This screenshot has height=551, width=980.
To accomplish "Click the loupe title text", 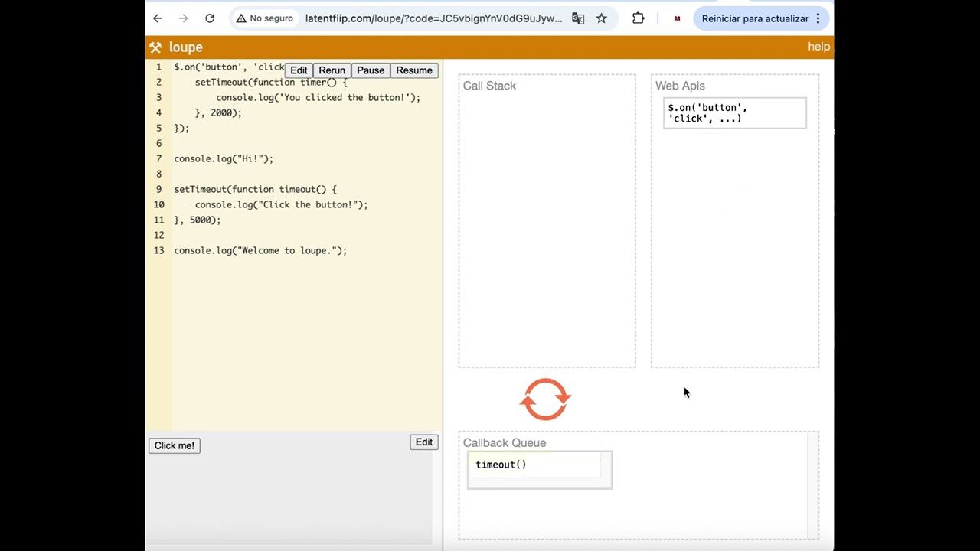I will click(x=185, y=47).
